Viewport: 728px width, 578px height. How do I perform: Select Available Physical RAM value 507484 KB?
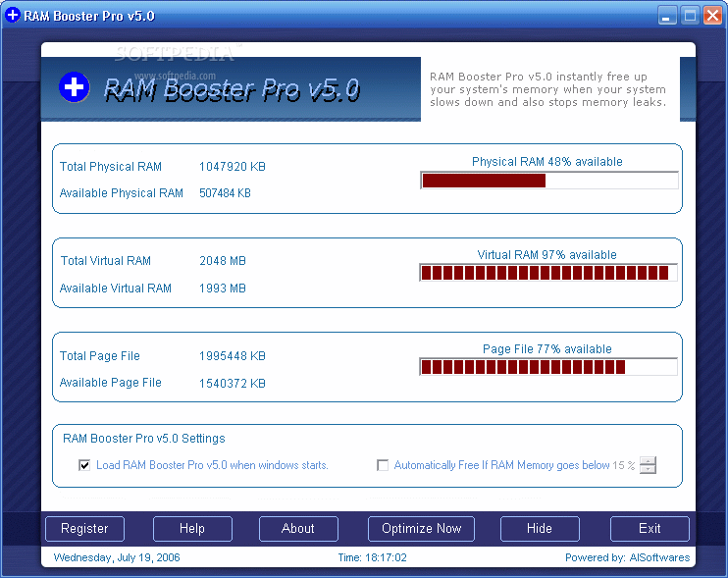[225, 193]
